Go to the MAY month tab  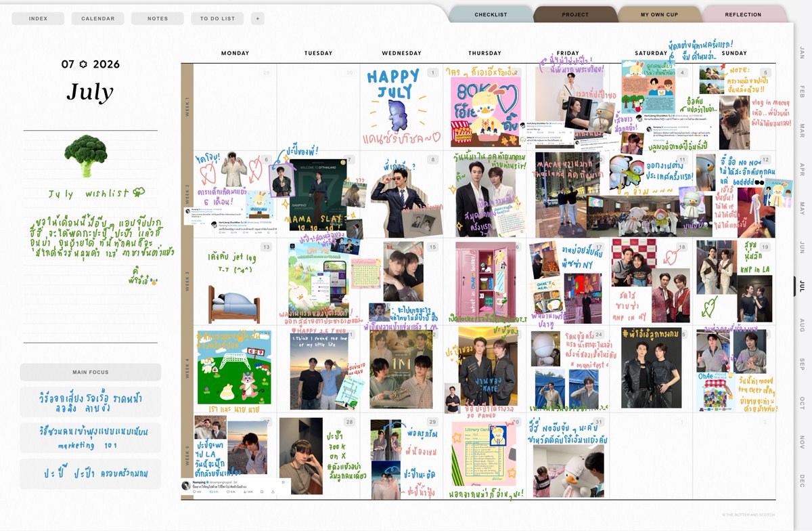tap(803, 208)
